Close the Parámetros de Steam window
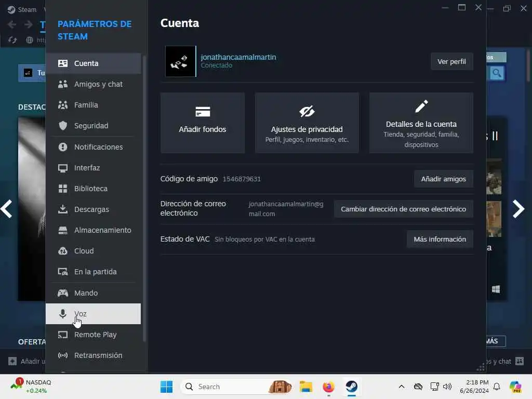532x399 pixels. (478, 7)
